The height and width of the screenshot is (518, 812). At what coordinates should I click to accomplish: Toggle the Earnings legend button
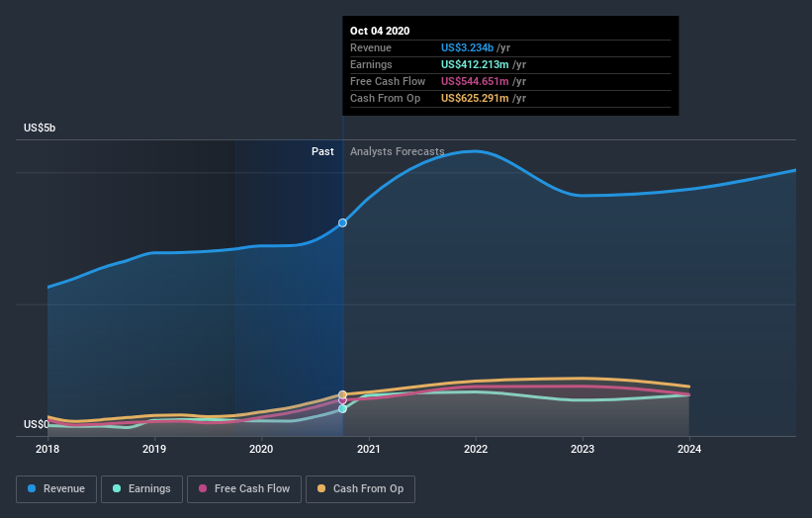141,489
